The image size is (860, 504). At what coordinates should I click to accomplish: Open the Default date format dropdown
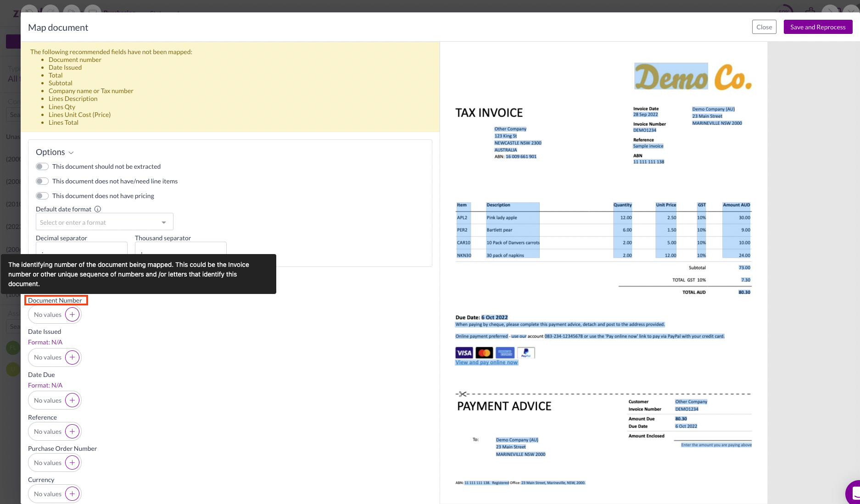pyautogui.click(x=105, y=222)
